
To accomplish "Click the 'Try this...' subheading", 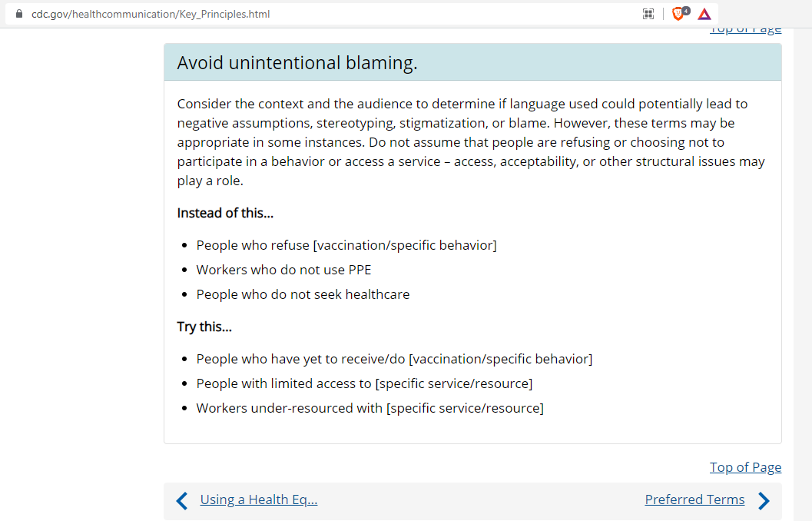I will (x=204, y=327).
